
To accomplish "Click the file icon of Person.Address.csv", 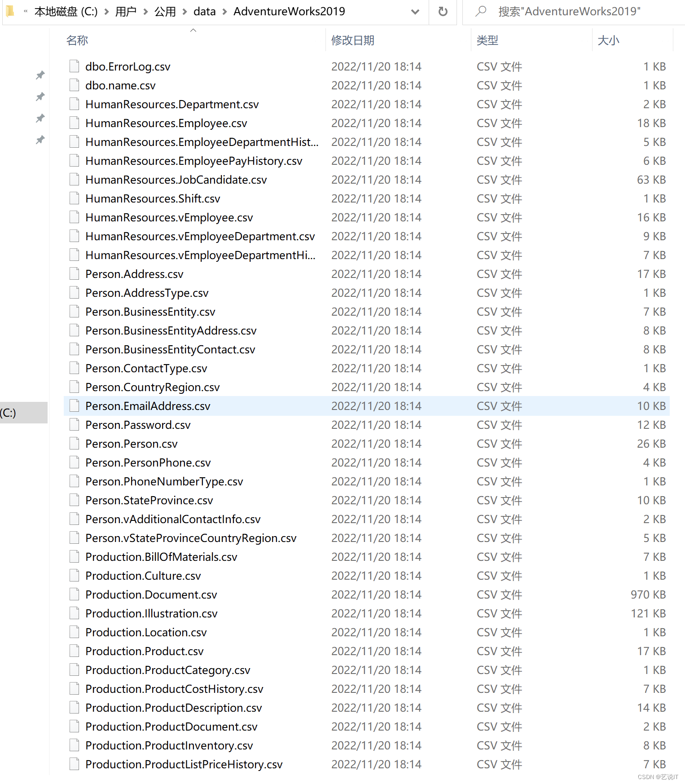I will pos(75,273).
